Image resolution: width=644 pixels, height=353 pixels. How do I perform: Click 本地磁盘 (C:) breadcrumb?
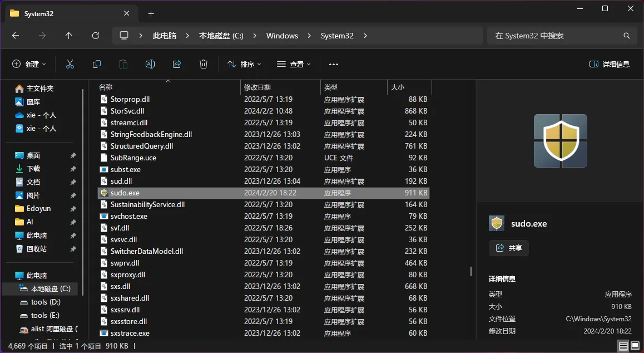coord(221,36)
